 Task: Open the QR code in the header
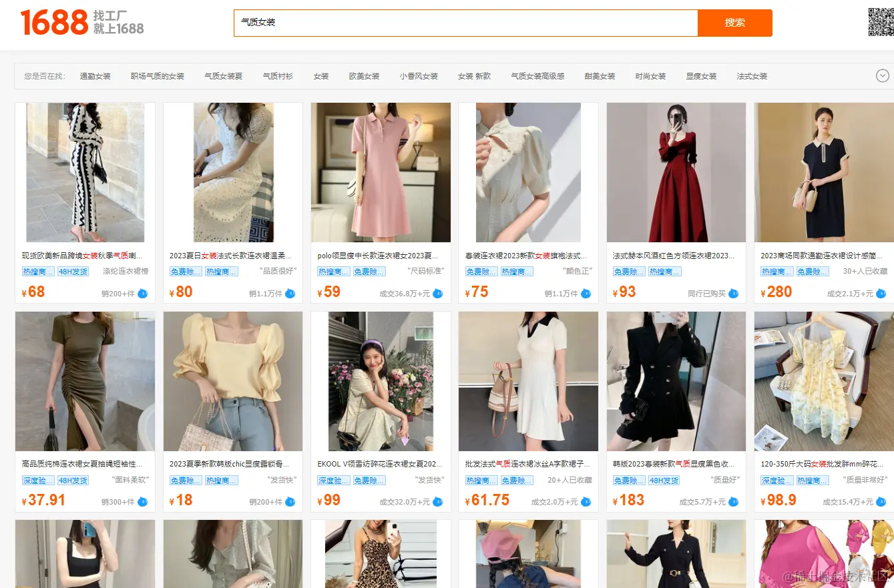click(880, 22)
